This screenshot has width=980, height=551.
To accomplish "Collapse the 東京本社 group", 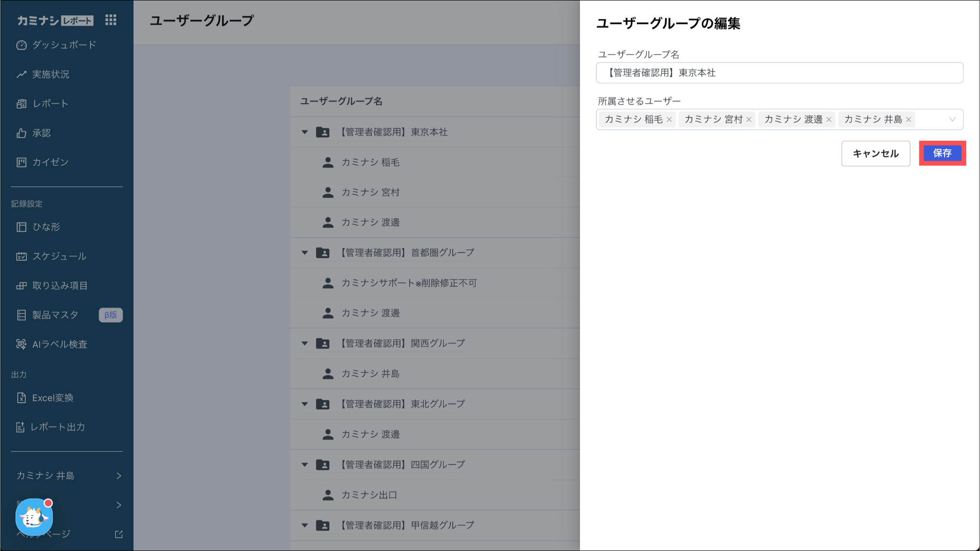I will pyautogui.click(x=305, y=132).
